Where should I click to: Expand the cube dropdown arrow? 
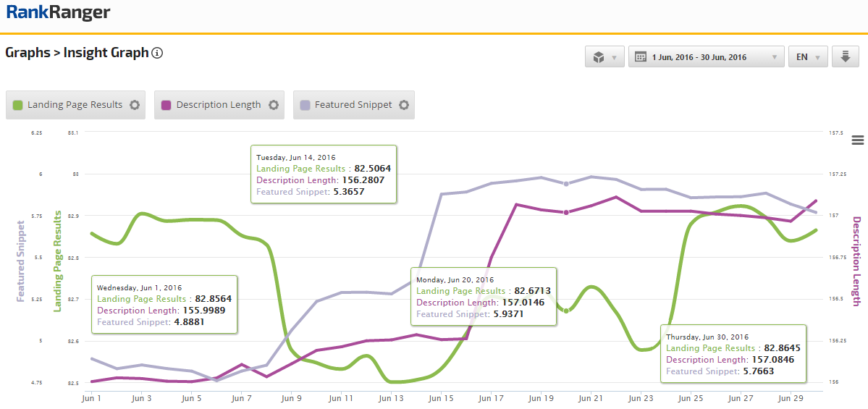pyautogui.click(x=615, y=57)
